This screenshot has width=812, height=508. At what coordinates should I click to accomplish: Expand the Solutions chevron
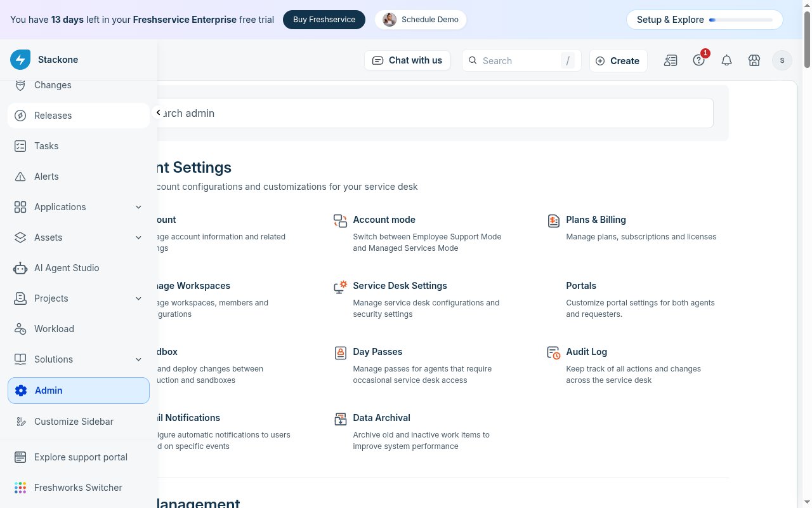(x=138, y=359)
